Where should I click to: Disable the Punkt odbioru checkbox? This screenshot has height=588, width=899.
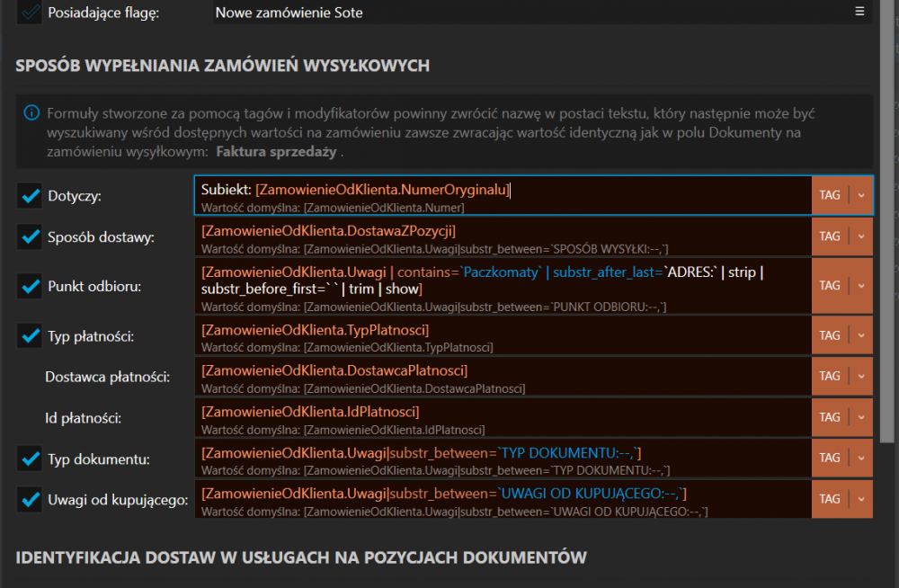point(30,286)
